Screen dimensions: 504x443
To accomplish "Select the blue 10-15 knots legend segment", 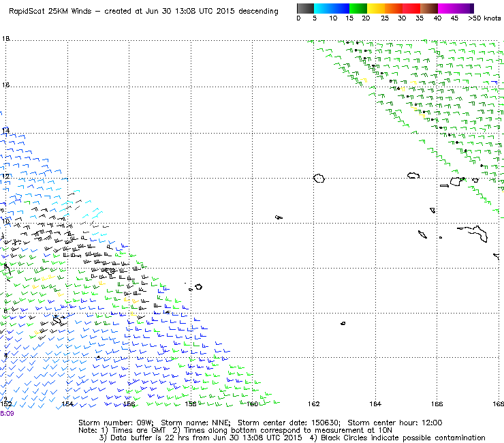I will coord(341,8).
